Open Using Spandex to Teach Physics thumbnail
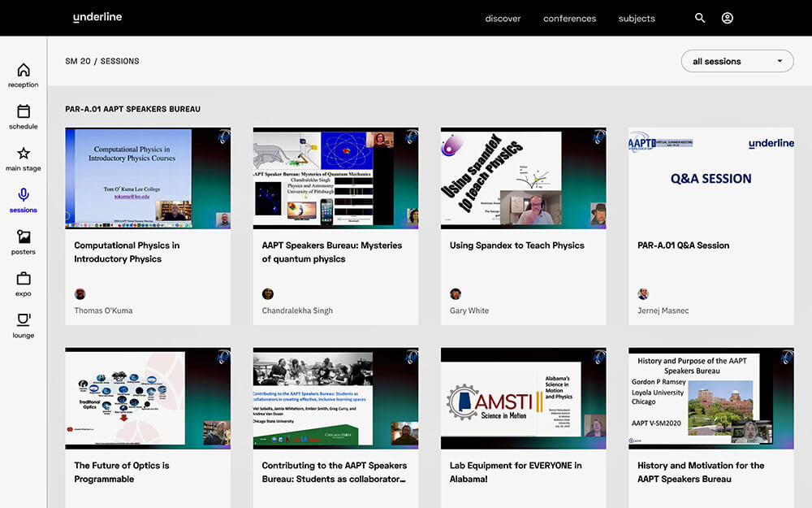The image size is (812, 508). [x=523, y=178]
